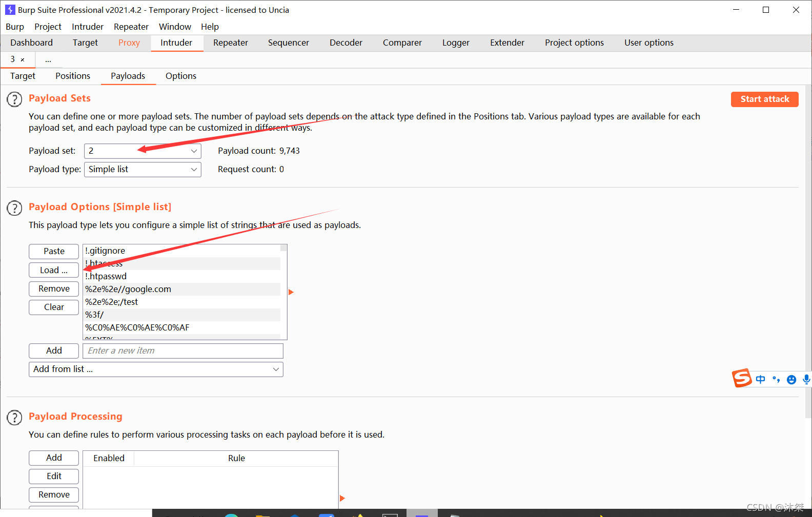Open the Intruder menu
Image resolution: width=812 pixels, height=517 pixels.
(x=88, y=27)
